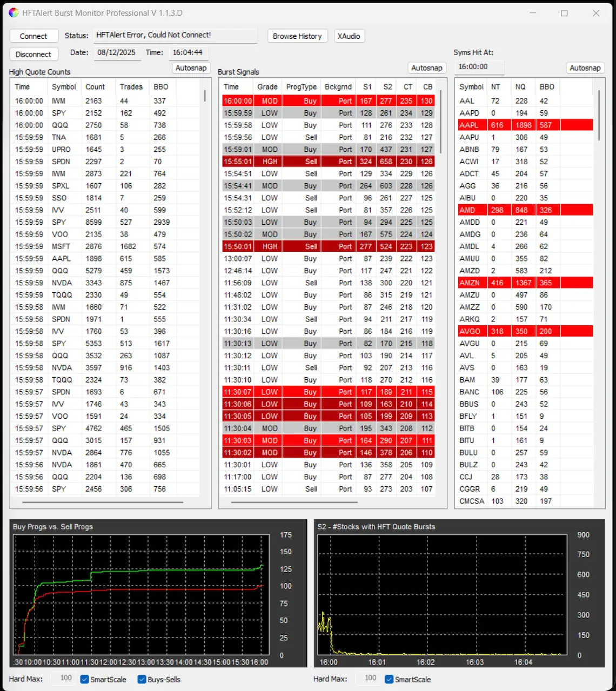Open Browse History

[297, 36]
